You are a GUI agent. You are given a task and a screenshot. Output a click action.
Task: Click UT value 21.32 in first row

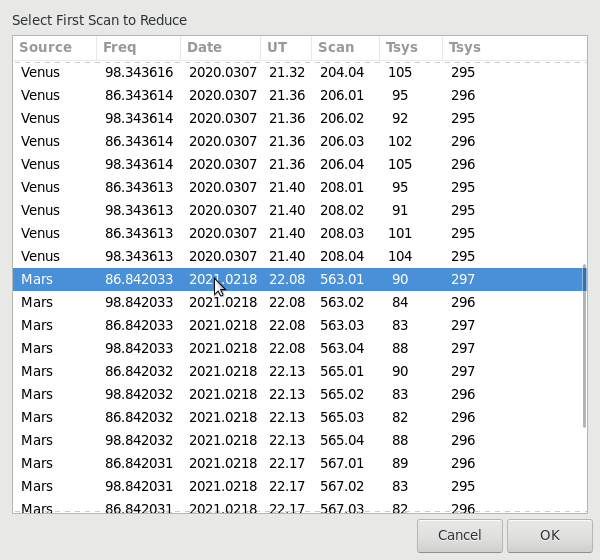(287, 72)
